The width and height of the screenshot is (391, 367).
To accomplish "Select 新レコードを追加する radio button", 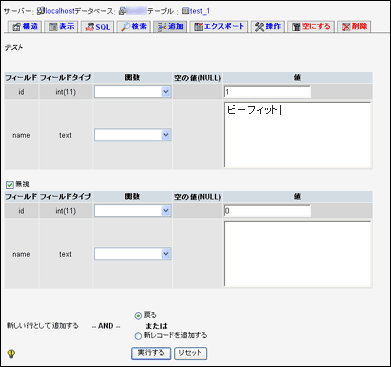I will [x=138, y=336].
